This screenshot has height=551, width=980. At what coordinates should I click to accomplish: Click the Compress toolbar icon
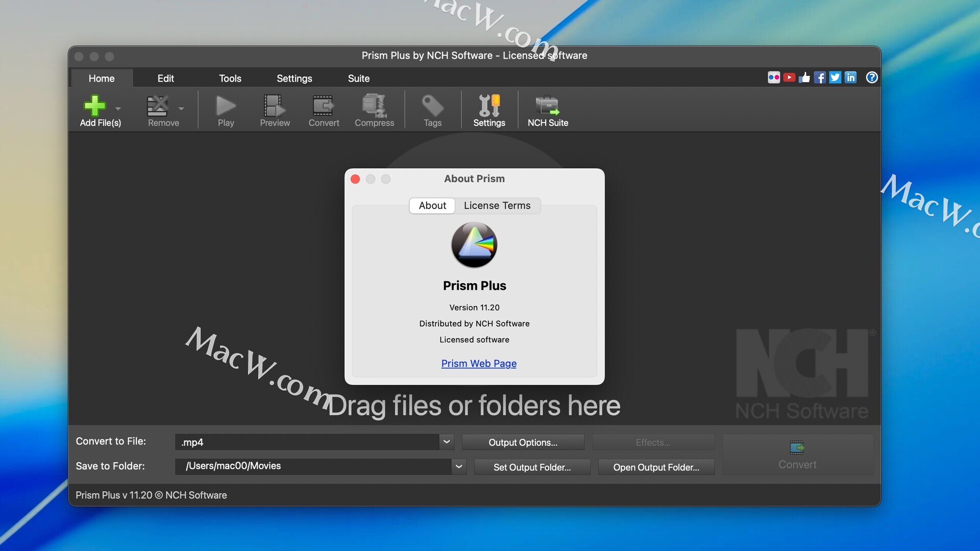(x=374, y=106)
